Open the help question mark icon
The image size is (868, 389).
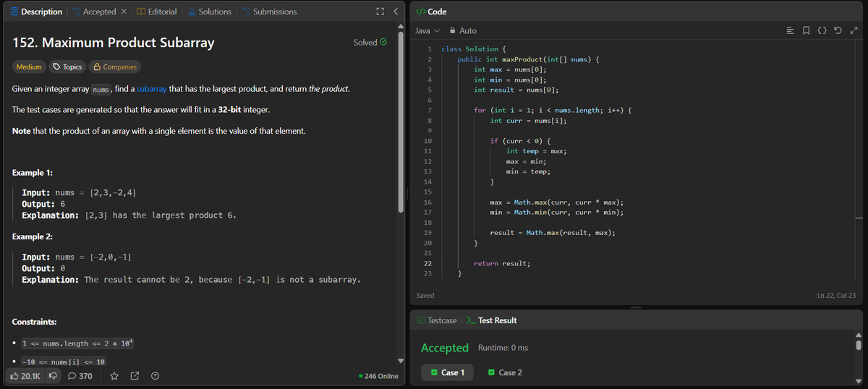[155, 376]
